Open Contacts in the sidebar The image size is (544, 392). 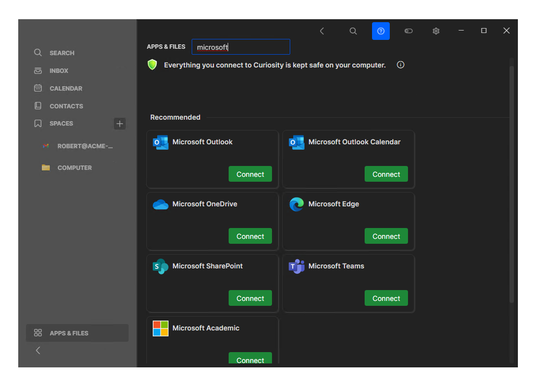click(66, 106)
